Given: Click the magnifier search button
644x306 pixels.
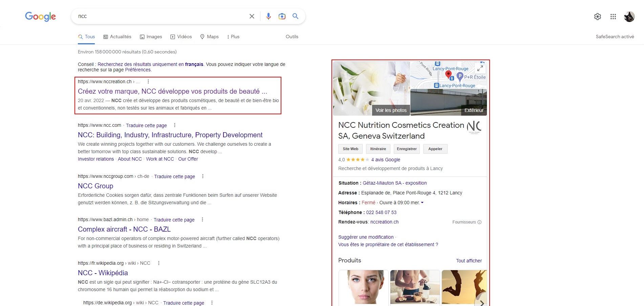Looking at the screenshot, I should tap(295, 16).
